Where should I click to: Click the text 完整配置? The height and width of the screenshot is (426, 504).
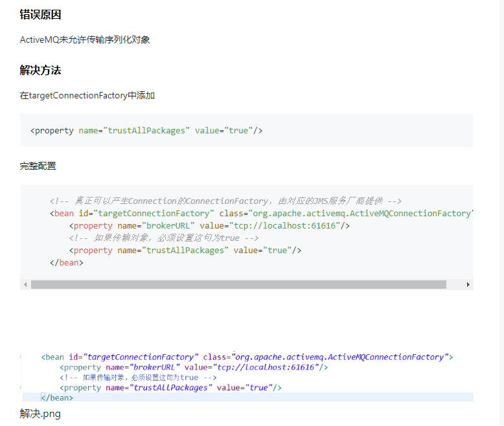[38, 166]
